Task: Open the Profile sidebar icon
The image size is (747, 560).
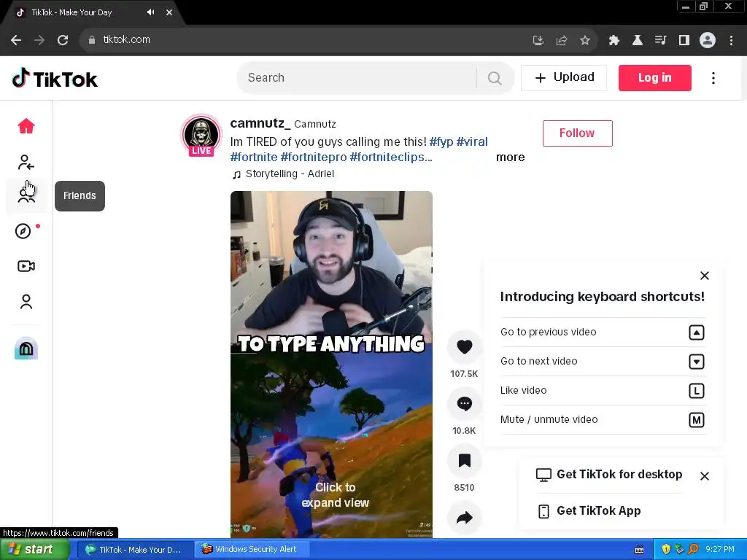Action: pyautogui.click(x=26, y=301)
